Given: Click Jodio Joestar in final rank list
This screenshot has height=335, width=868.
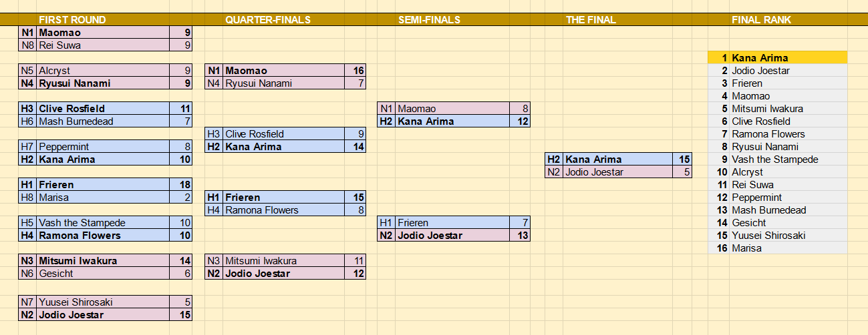Looking at the screenshot, I should (760, 71).
